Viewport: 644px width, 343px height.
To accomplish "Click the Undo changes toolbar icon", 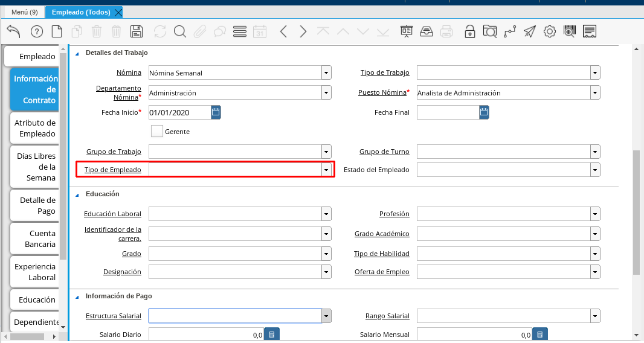I will pyautogui.click(x=13, y=31).
